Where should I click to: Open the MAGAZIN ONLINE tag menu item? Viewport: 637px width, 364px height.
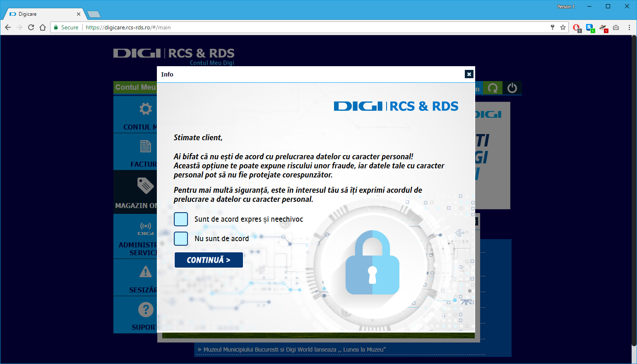pyautogui.click(x=135, y=192)
